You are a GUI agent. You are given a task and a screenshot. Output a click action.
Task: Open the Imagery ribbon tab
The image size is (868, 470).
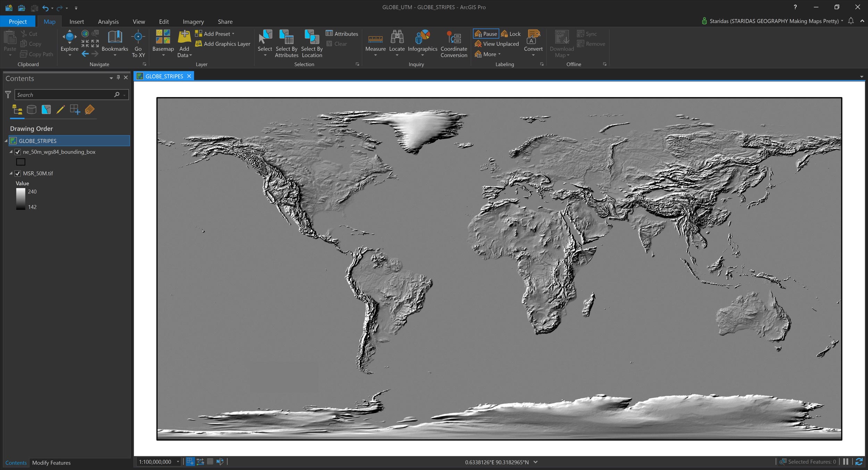click(193, 22)
